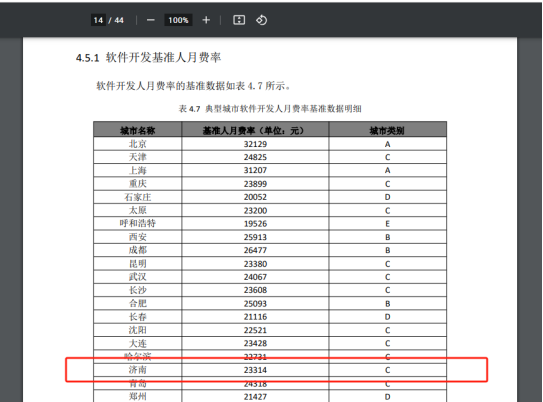The image size is (543, 402).
Task: Select the category E cell for 呼和浩特
Action: click(x=387, y=224)
